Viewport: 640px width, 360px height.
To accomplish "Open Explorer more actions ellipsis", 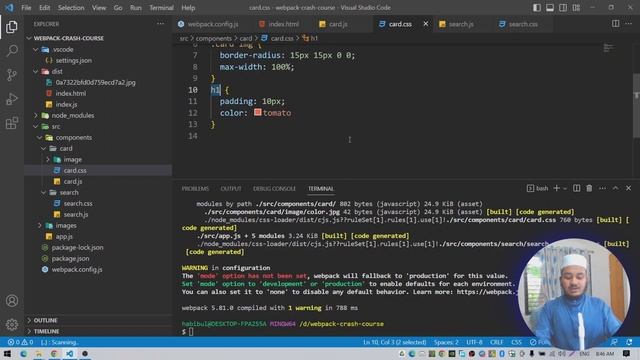I will (x=160, y=24).
